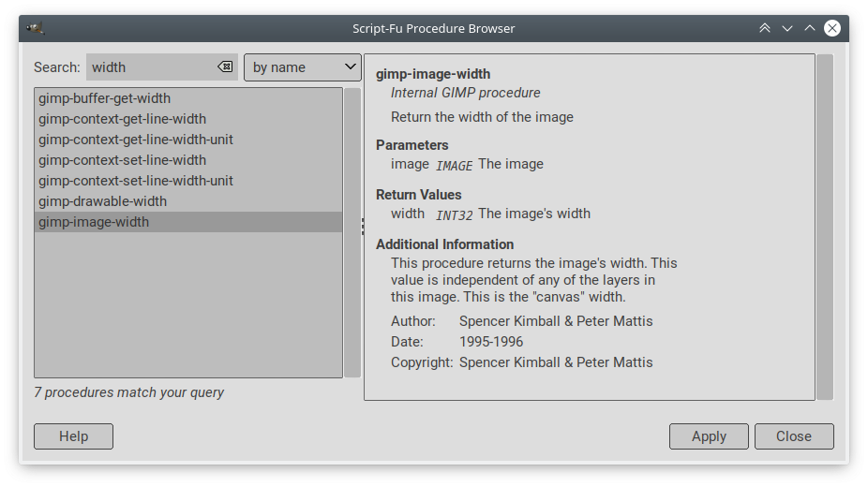
Task: Click the Close button at bottom
Action: [x=793, y=436]
